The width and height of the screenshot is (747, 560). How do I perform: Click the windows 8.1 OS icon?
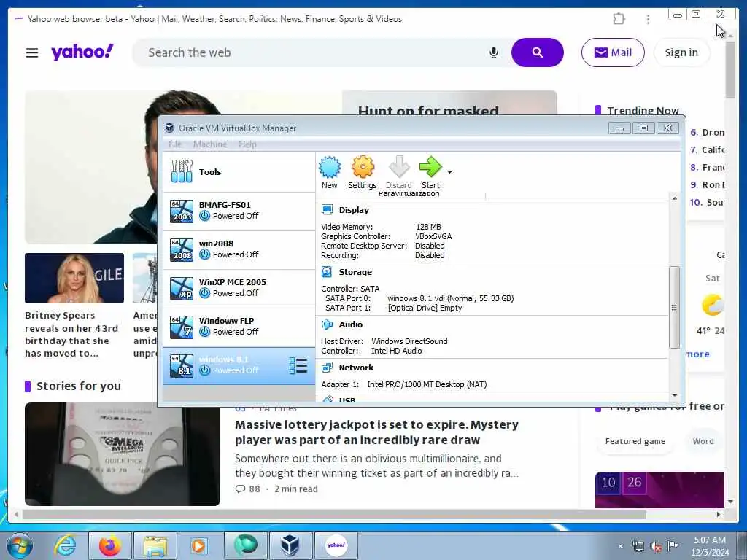[x=182, y=366]
